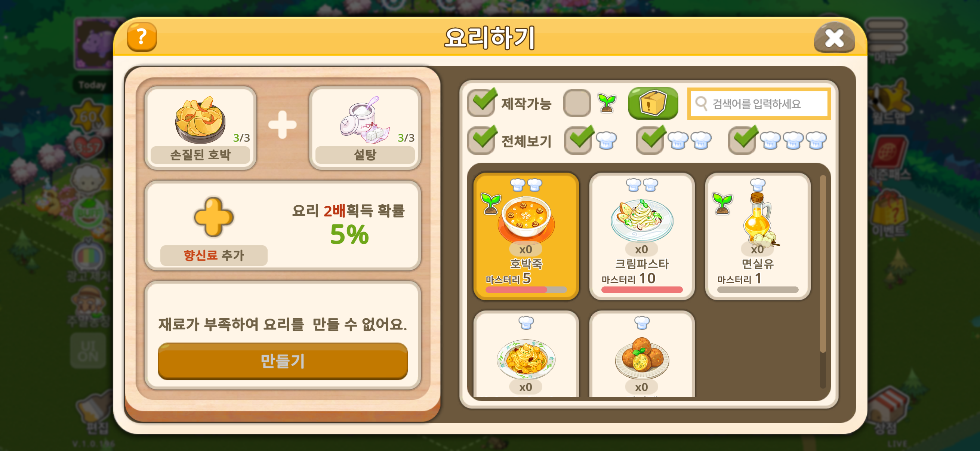Close the 요리하기 cooking dialog
This screenshot has height=451, width=980.
834,38
